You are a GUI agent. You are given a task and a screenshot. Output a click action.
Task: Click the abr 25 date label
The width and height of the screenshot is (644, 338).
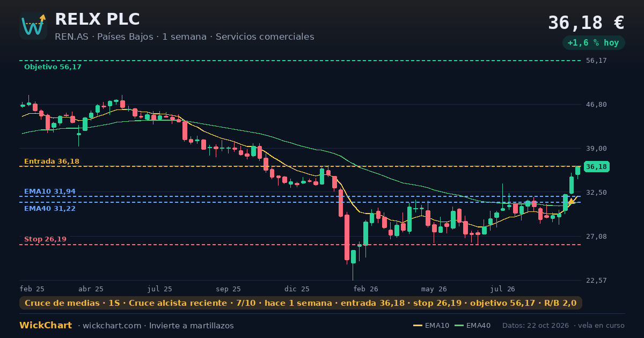pos(91,289)
